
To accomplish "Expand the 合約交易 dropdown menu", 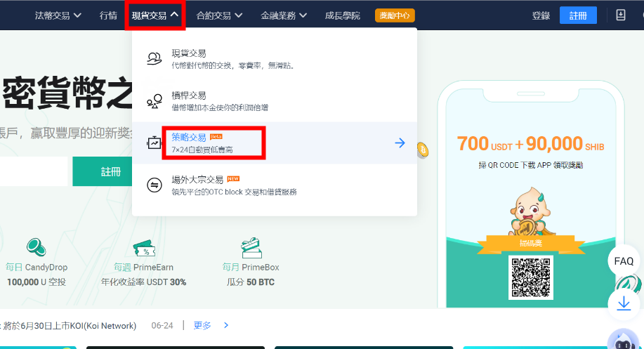I will 219,15.
